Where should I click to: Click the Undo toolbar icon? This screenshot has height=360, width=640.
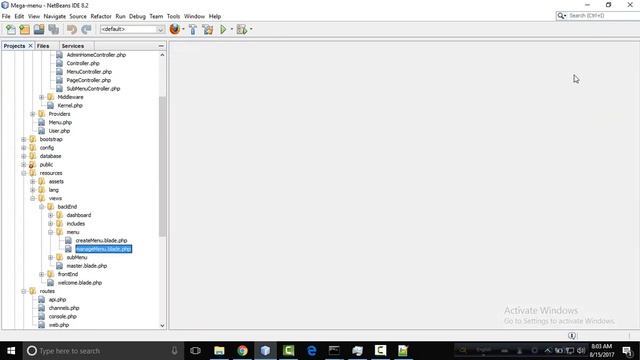[x=72, y=29]
